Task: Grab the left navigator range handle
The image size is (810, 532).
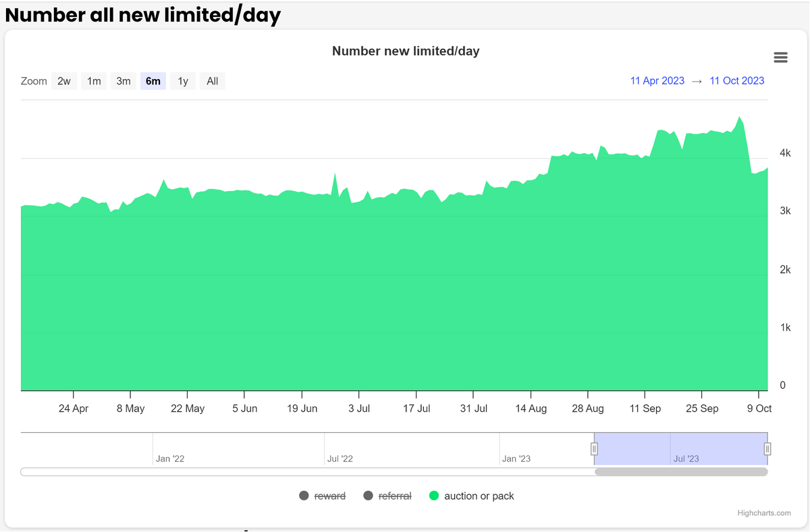Action: (x=595, y=449)
